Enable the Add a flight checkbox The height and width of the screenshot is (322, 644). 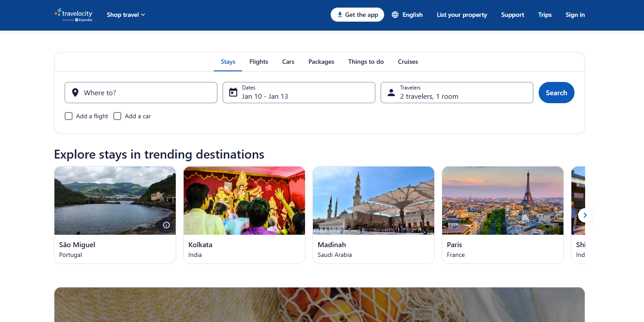tap(69, 116)
